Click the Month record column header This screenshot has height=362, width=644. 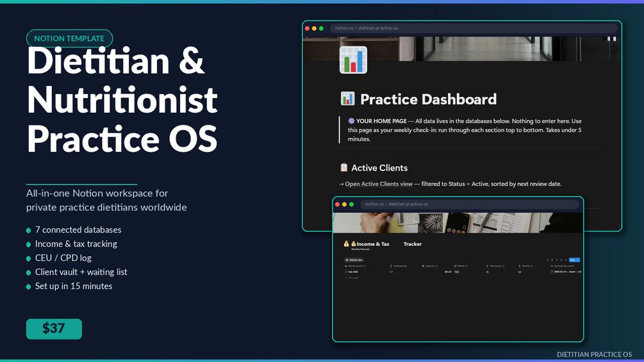point(355,266)
